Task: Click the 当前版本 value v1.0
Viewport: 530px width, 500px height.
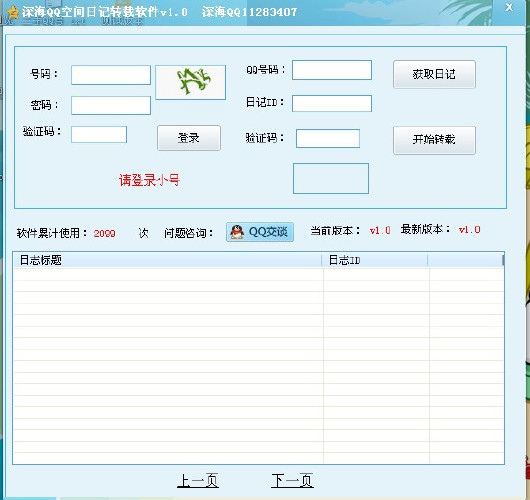Action: coord(380,231)
